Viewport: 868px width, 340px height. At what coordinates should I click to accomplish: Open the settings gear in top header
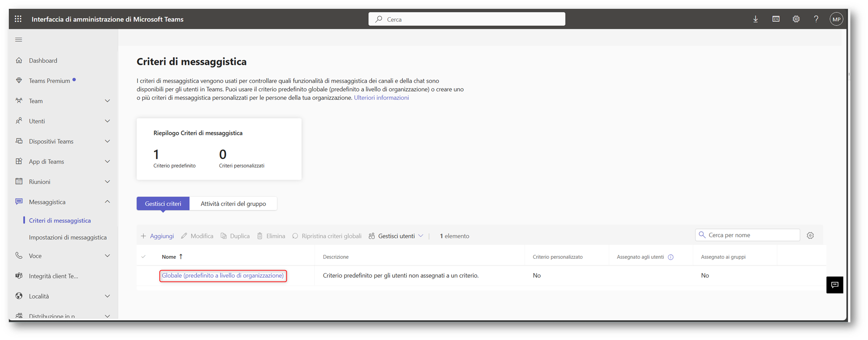(x=796, y=19)
